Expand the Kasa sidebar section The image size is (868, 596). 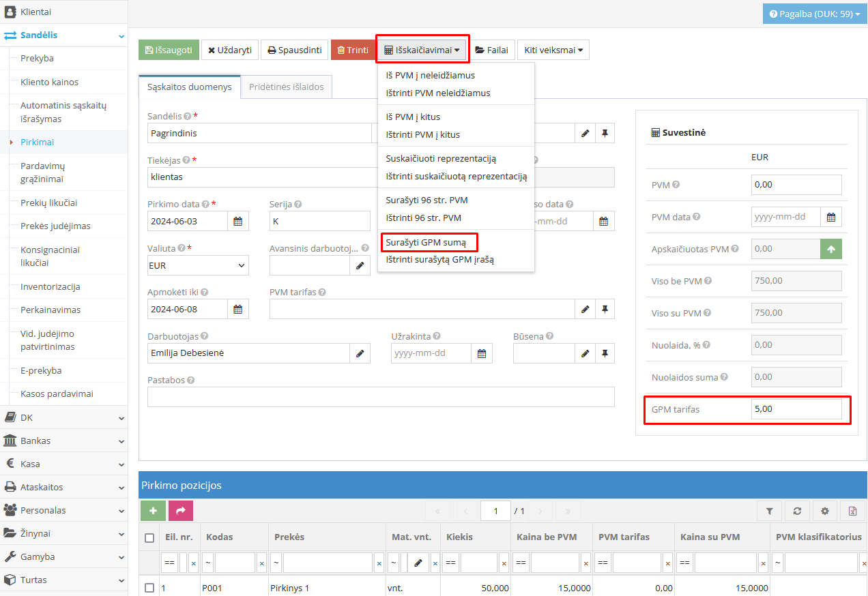[x=63, y=464]
